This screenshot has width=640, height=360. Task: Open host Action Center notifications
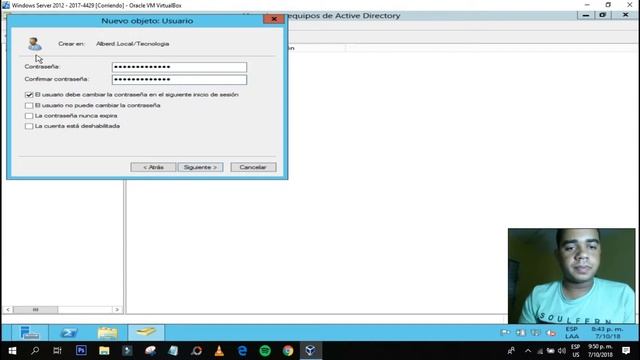pos(626,351)
